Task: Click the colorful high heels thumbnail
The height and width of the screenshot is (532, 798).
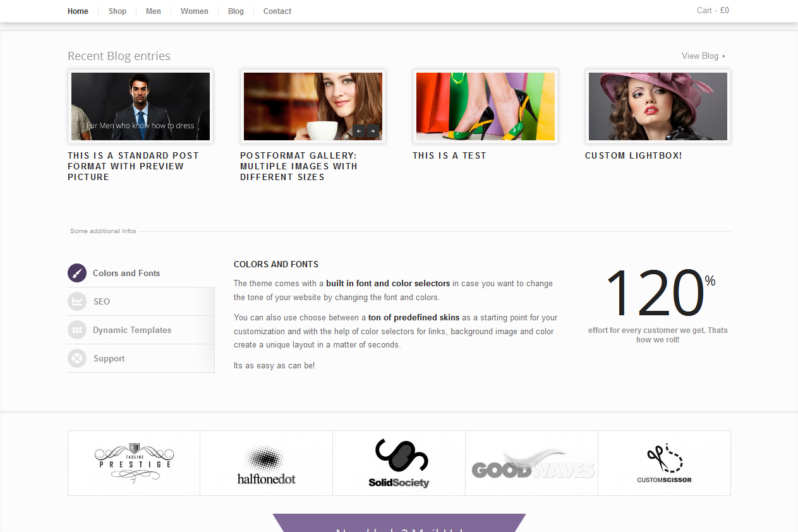Action: point(485,106)
